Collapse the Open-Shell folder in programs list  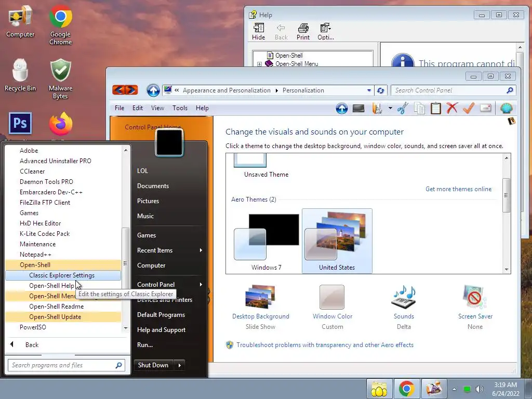[63, 265]
